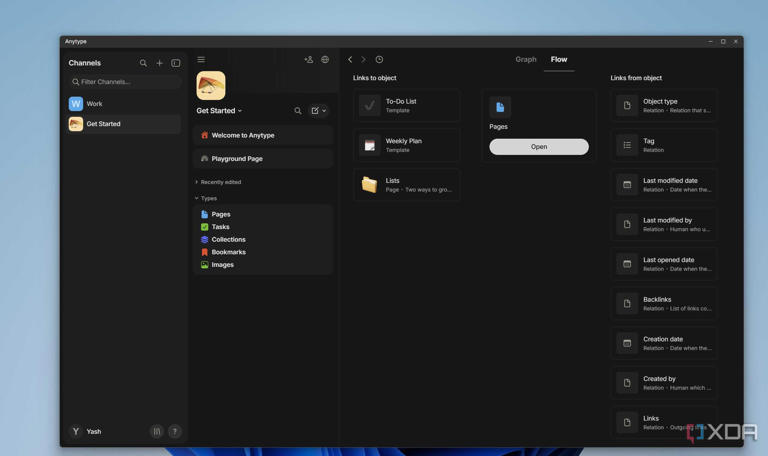Screen dimensions: 768x456
Task: Open Welcome to Anytype page
Action: coord(263,135)
